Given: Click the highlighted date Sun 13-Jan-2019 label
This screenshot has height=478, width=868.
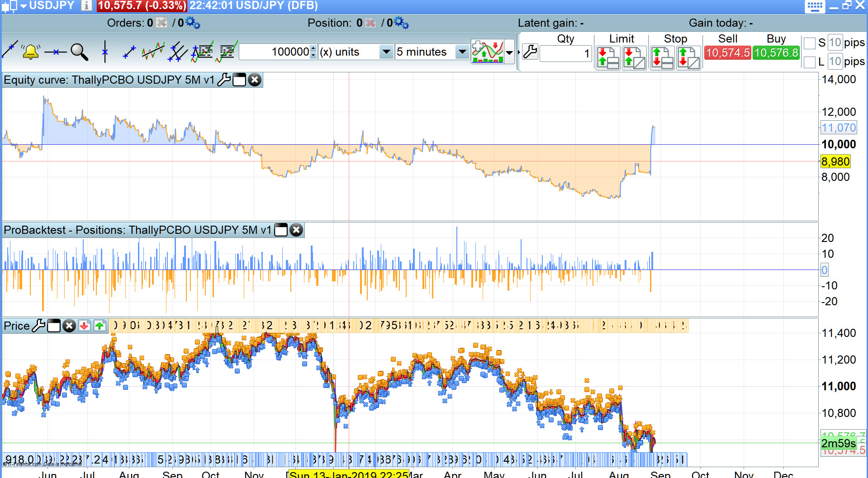Looking at the screenshot, I should [x=349, y=474].
